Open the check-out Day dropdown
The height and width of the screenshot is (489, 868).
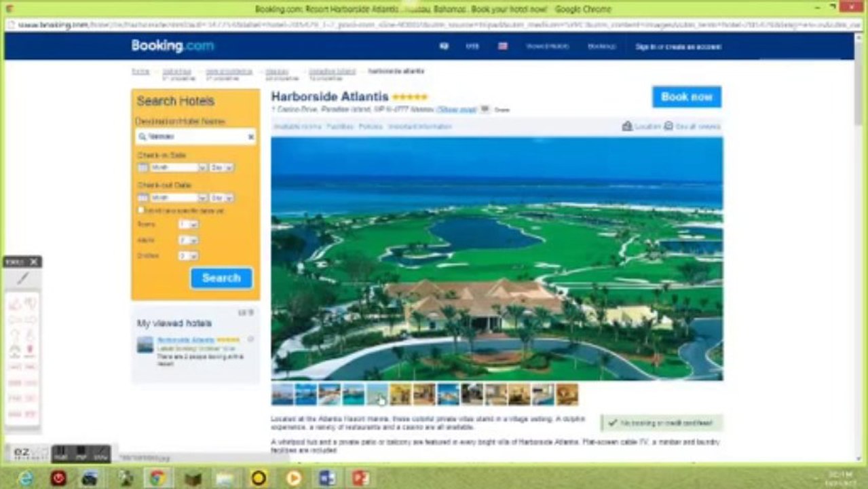coord(221,198)
